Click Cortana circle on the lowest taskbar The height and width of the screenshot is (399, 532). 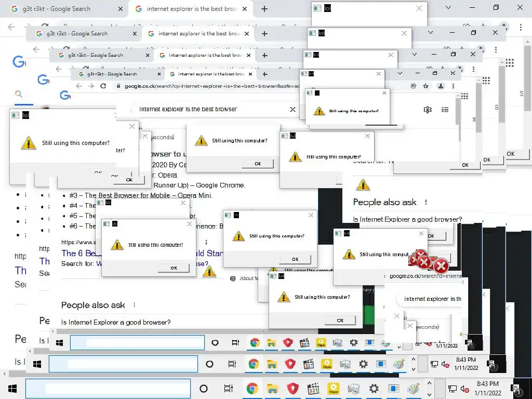[204, 389]
